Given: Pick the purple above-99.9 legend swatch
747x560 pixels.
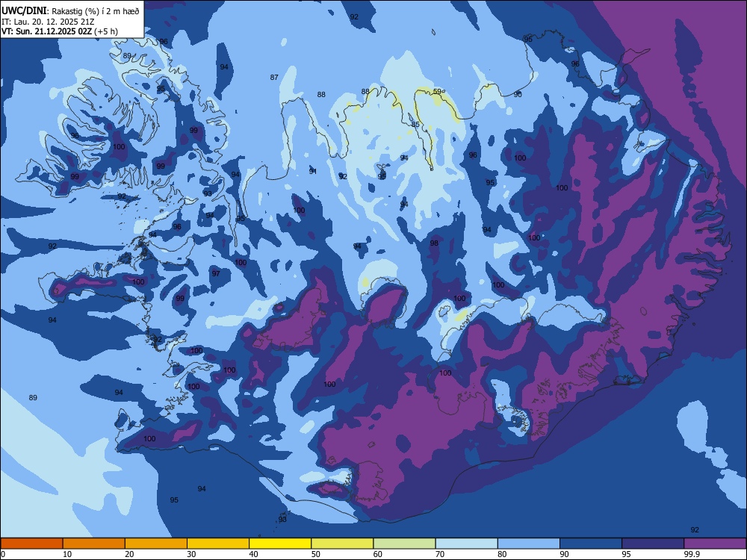Looking at the screenshot, I should pos(715,544).
